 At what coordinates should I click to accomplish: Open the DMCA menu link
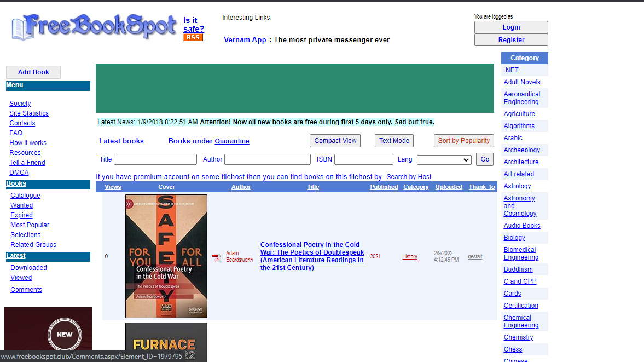tap(19, 173)
